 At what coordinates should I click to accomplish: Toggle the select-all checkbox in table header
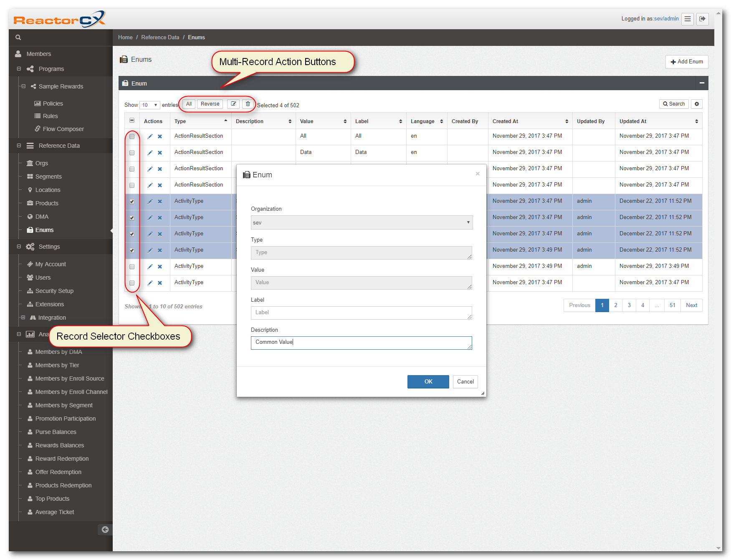(x=132, y=121)
